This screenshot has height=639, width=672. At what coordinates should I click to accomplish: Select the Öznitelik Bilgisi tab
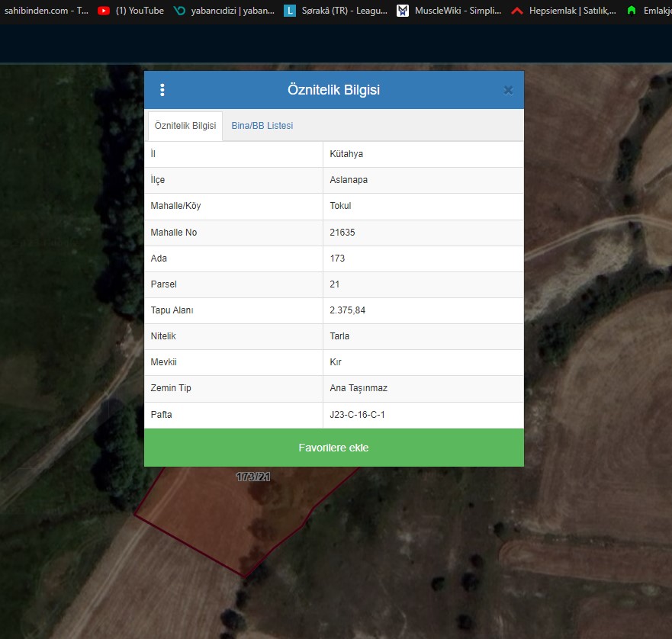point(185,126)
